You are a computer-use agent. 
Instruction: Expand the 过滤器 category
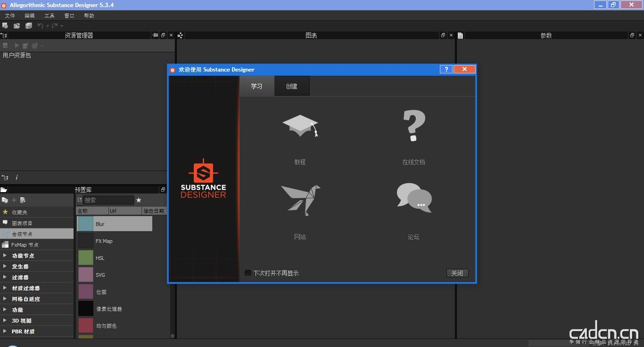click(5, 277)
